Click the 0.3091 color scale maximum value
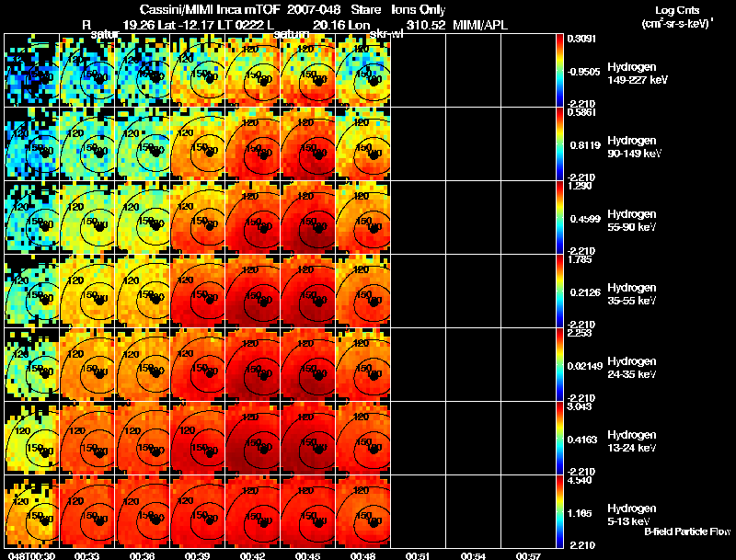 [581, 39]
